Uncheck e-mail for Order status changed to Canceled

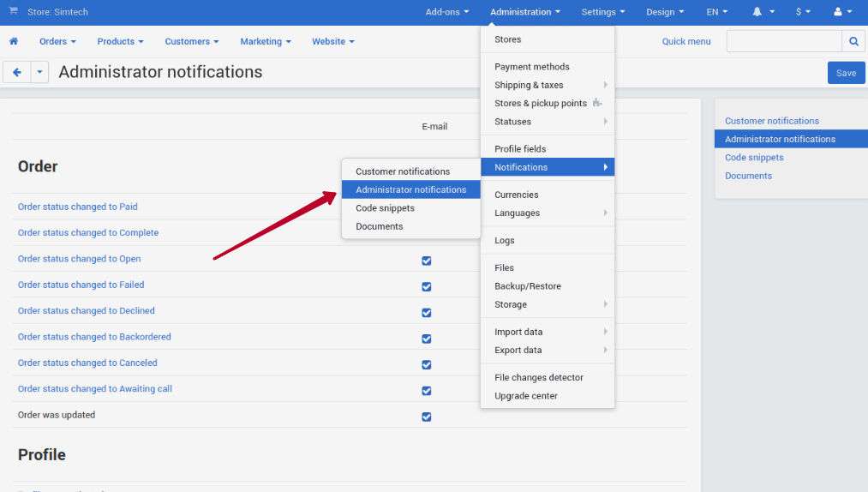[426, 364]
